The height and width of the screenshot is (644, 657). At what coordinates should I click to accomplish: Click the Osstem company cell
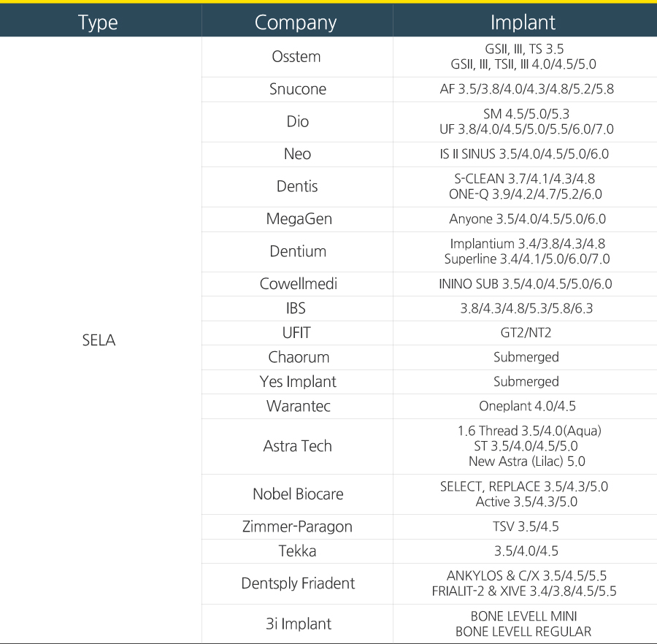coord(296,56)
